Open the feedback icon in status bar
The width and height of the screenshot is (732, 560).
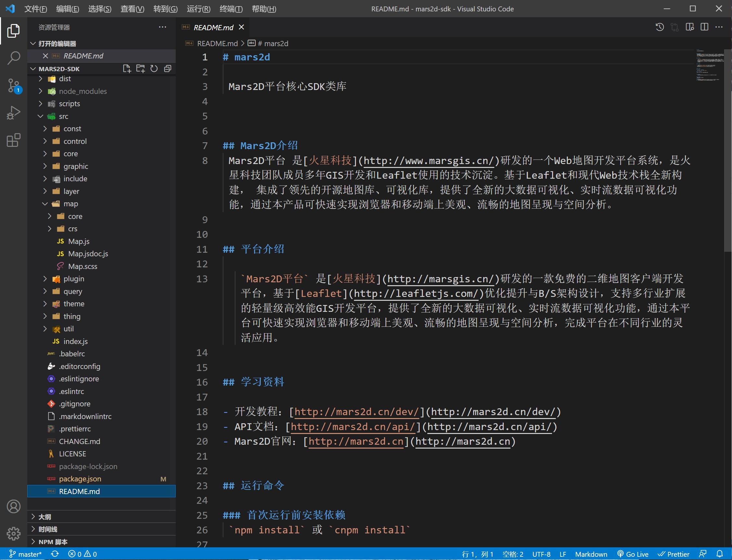click(x=703, y=554)
